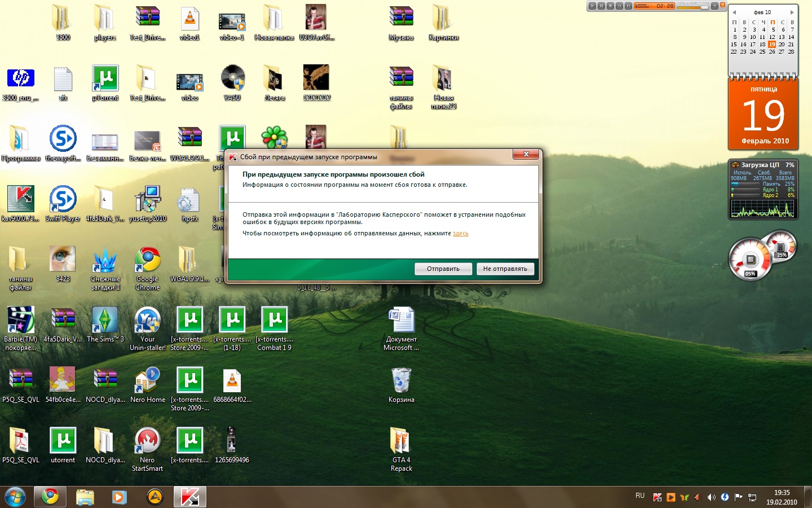Screen dimensions: 812x508
Task: Switch to Kaspersky on the taskbar
Action: [190, 497]
